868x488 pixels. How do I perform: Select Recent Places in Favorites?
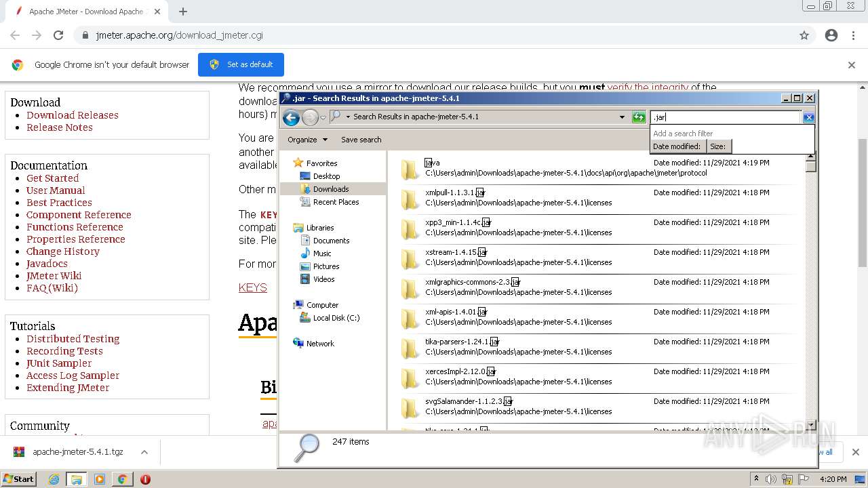(336, 202)
